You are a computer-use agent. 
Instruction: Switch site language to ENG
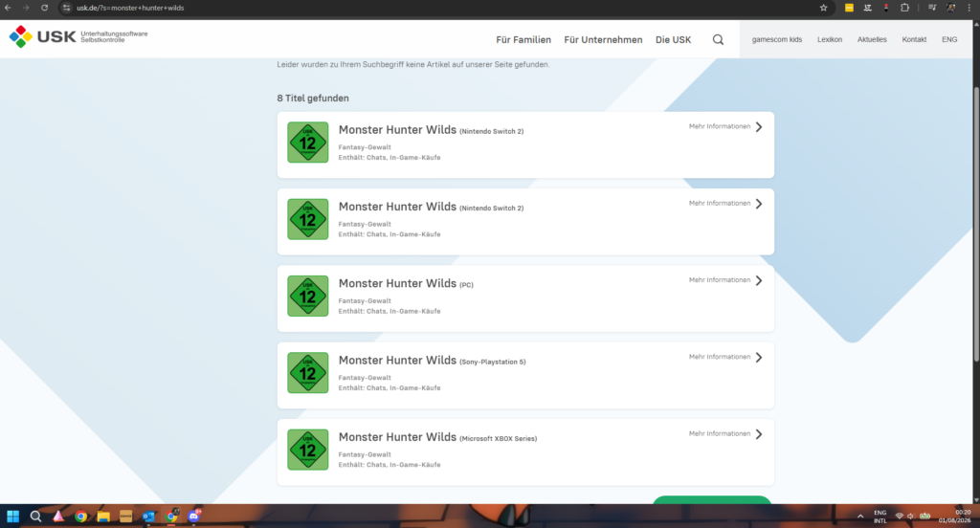click(949, 39)
